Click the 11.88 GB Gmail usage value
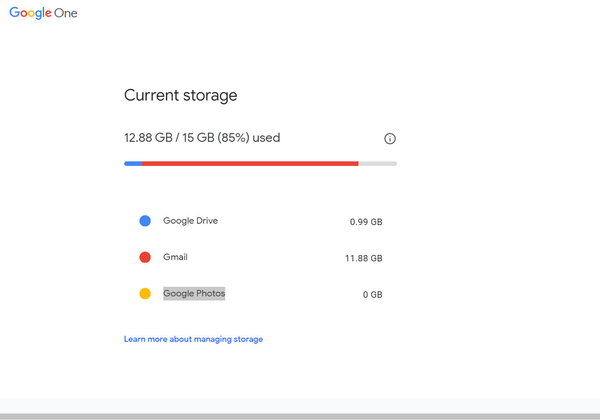Image resolution: width=600 pixels, height=420 pixels. click(x=363, y=258)
